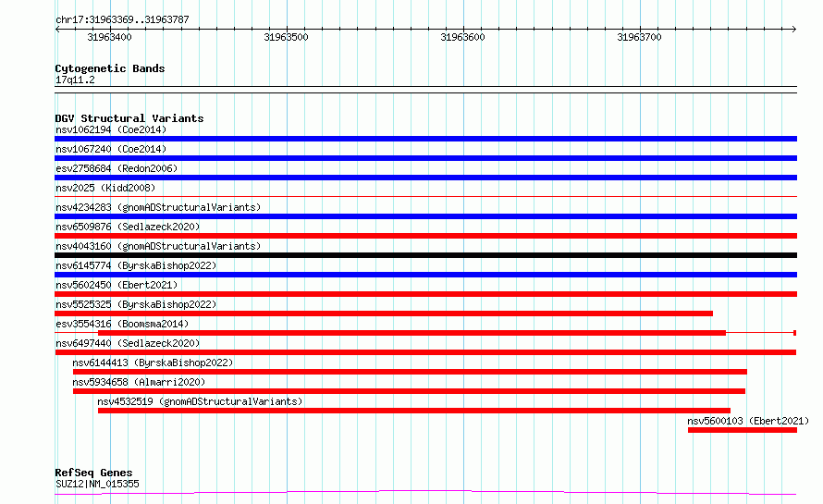The image size is (823, 504).
Task: Open nsv6497440 (Sedlazeck2020) variant label
Action: (x=128, y=343)
